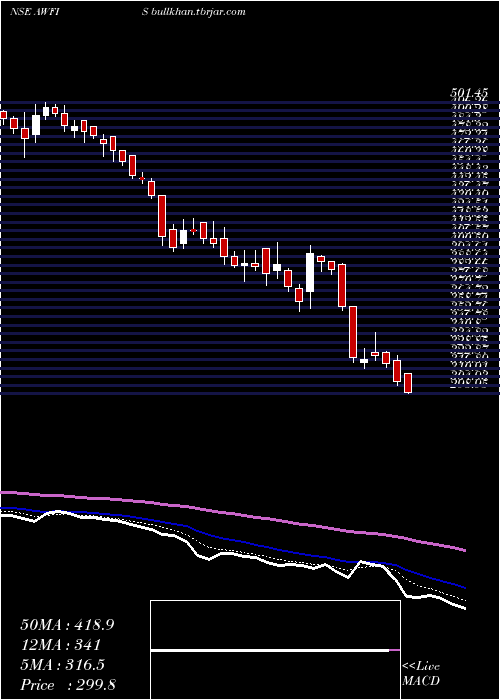500x700 pixels.
Task: Click the bullkhan.tbrjar.com site text
Action: (x=197, y=12)
